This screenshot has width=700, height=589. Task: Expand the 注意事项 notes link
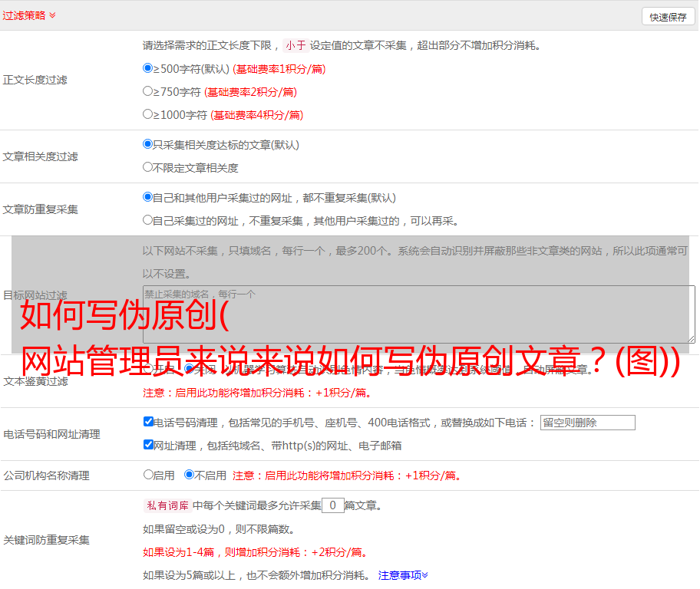(x=402, y=575)
